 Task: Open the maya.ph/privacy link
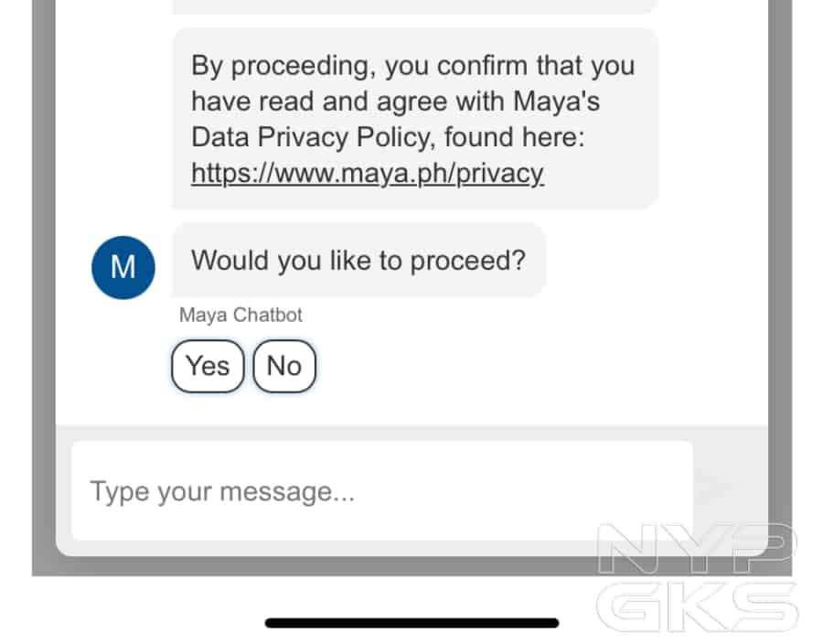coord(368,173)
